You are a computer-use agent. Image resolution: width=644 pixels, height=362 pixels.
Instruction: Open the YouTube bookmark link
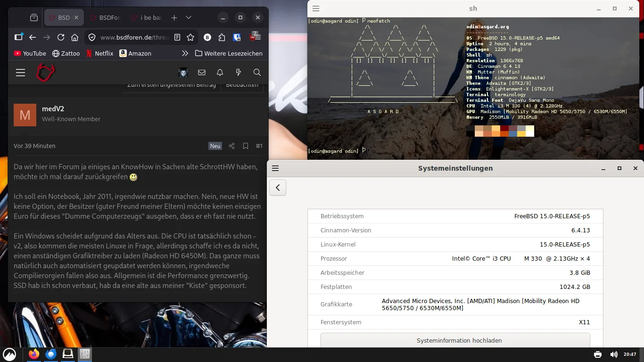click(x=30, y=53)
